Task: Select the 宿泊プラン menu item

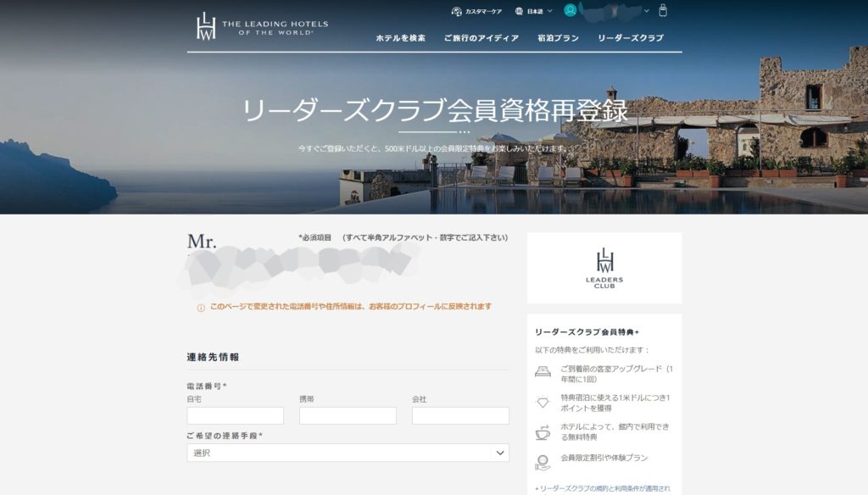Action: [x=558, y=38]
